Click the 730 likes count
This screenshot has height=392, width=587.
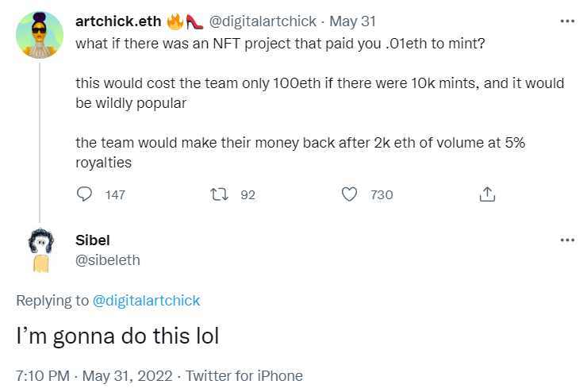coord(382,194)
